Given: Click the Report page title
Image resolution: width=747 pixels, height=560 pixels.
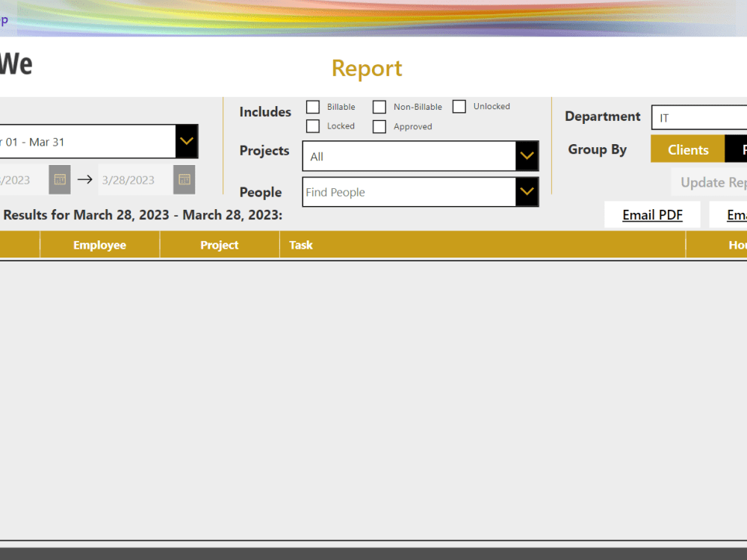Looking at the screenshot, I should pos(367,68).
